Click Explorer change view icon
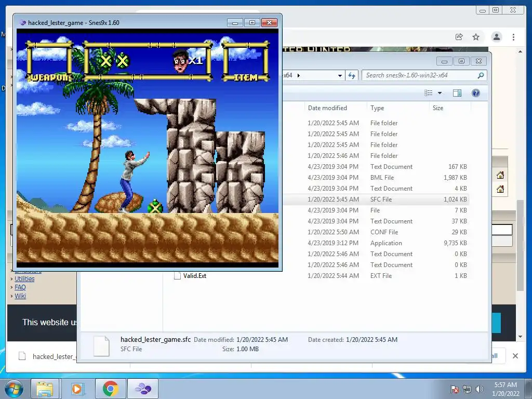Image resolution: width=532 pixels, height=399 pixels. [429, 93]
